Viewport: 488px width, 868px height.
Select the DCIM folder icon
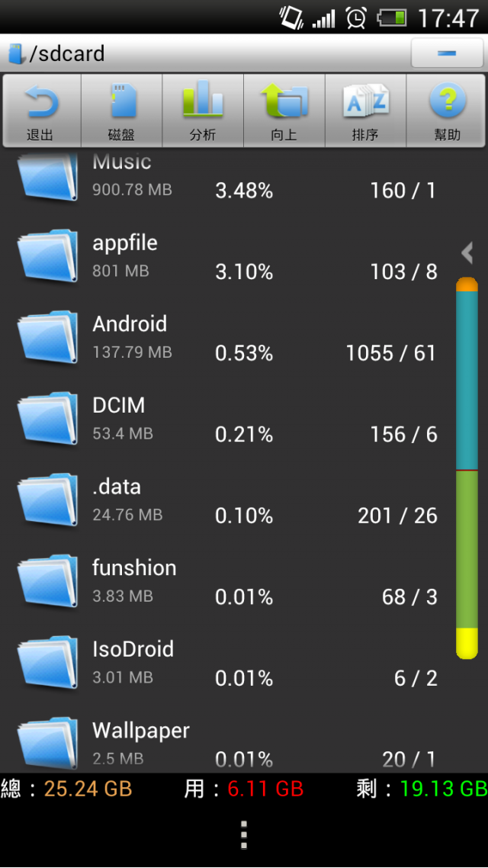[x=47, y=419]
